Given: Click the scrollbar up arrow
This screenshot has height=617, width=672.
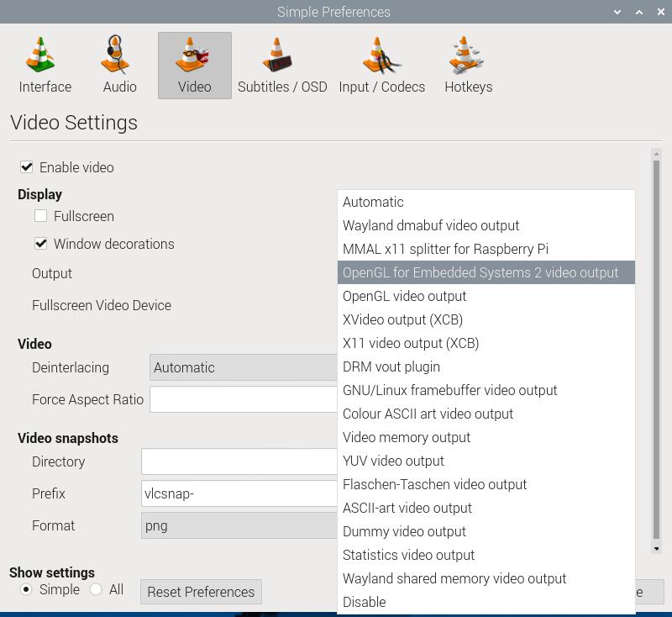Looking at the screenshot, I should tap(656, 154).
